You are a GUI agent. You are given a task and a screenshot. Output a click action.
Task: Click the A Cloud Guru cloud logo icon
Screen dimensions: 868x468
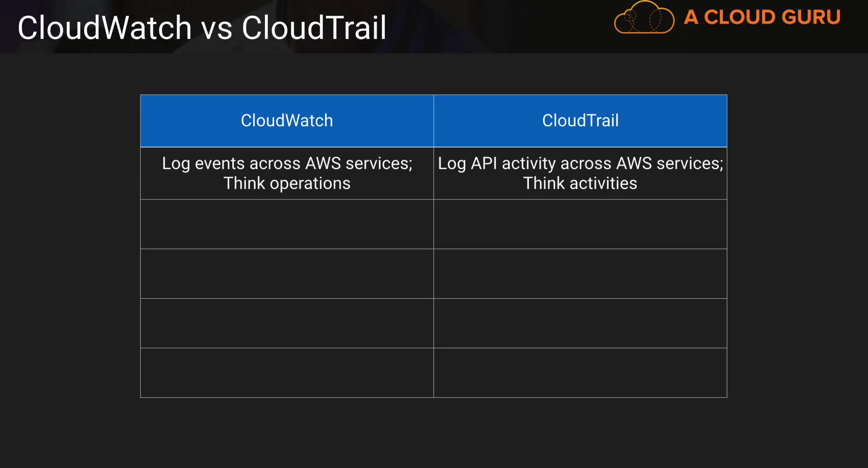(x=644, y=18)
